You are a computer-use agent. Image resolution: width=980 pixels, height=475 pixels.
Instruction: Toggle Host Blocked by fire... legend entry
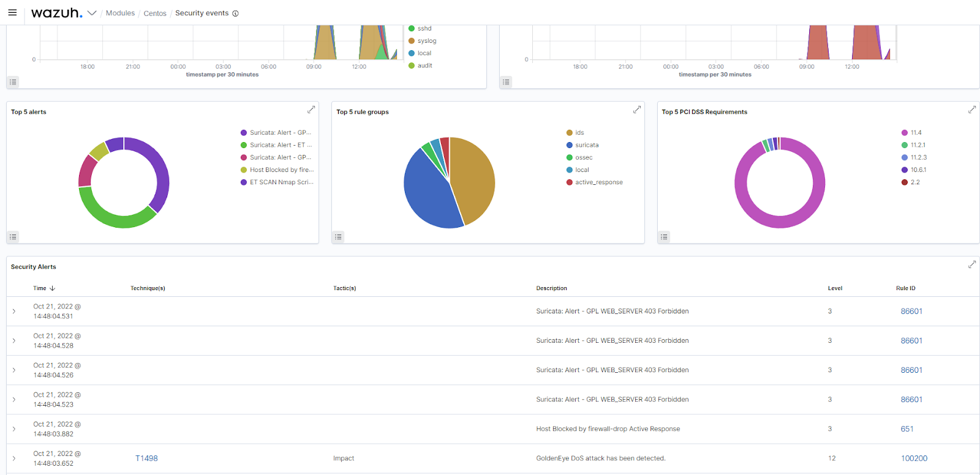[x=277, y=170]
